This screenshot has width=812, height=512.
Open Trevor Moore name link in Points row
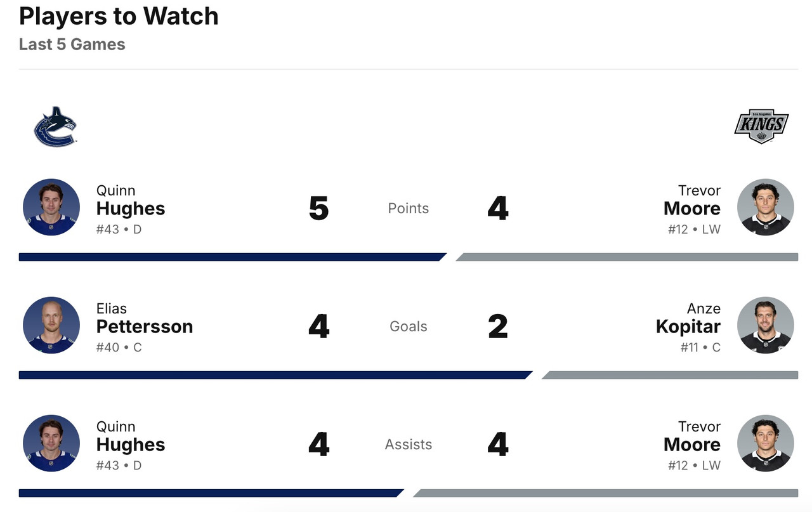click(692, 208)
